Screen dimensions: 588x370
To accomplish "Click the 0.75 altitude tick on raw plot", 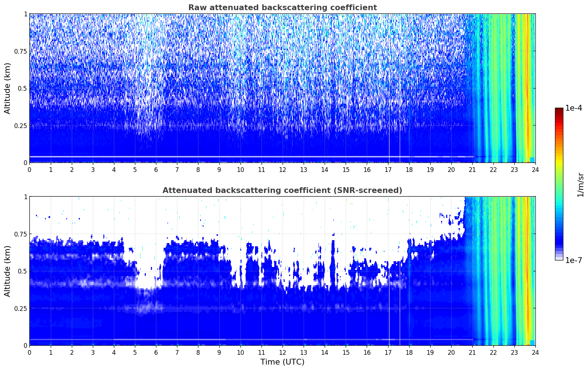I will [21, 52].
